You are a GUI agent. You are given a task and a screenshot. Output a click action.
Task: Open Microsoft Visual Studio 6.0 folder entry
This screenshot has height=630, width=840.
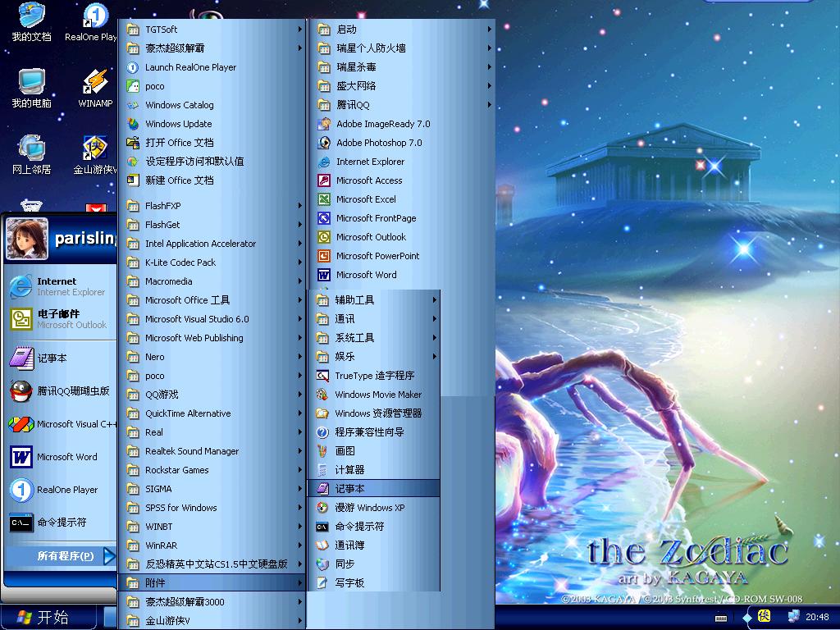[212, 319]
